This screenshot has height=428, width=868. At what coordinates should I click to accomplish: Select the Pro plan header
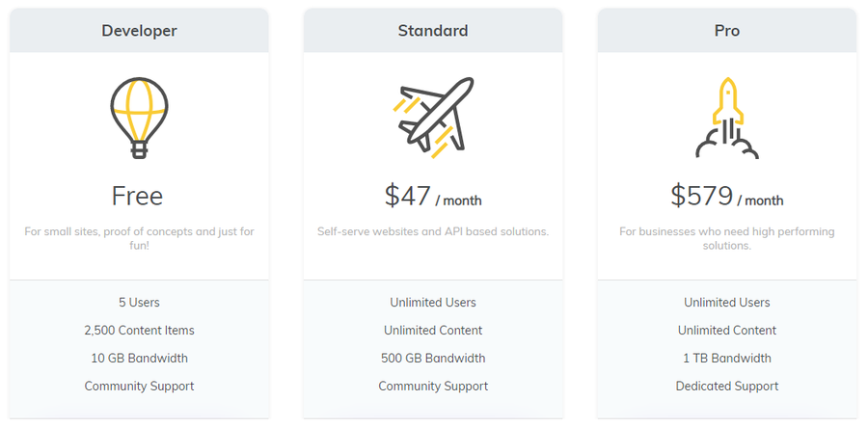point(727,31)
